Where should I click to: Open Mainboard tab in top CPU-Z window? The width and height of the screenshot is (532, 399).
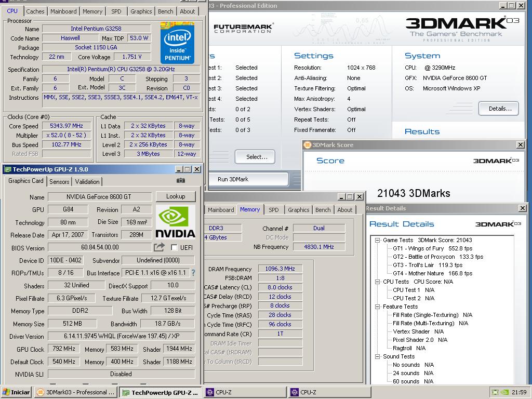[63, 11]
